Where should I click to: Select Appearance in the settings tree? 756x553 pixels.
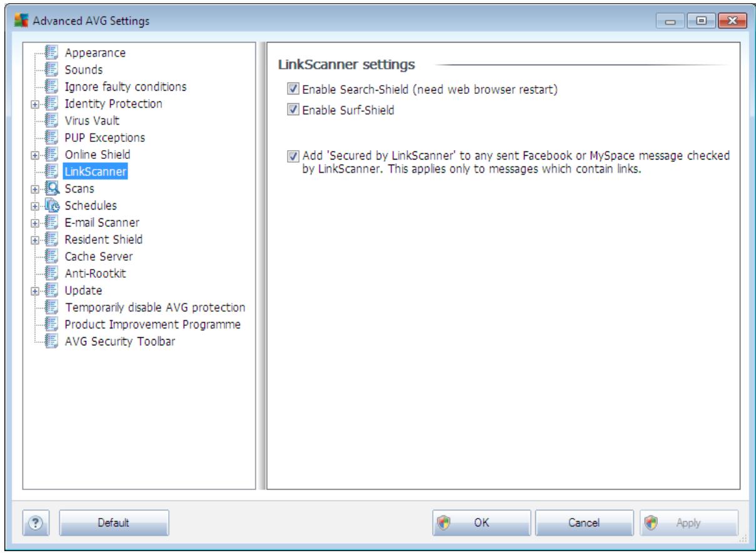click(x=94, y=53)
